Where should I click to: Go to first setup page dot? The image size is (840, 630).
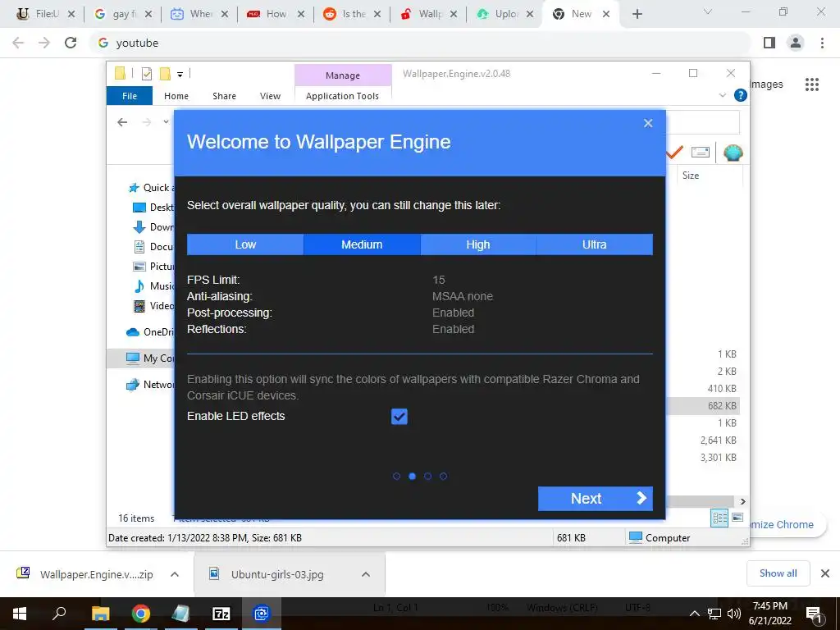[396, 476]
